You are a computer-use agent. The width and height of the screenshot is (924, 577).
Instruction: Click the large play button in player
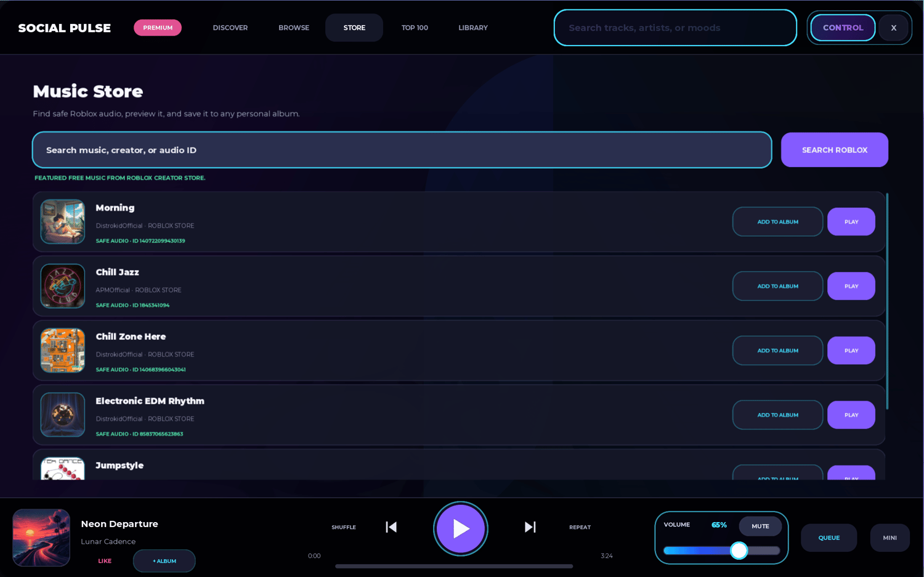tap(461, 529)
